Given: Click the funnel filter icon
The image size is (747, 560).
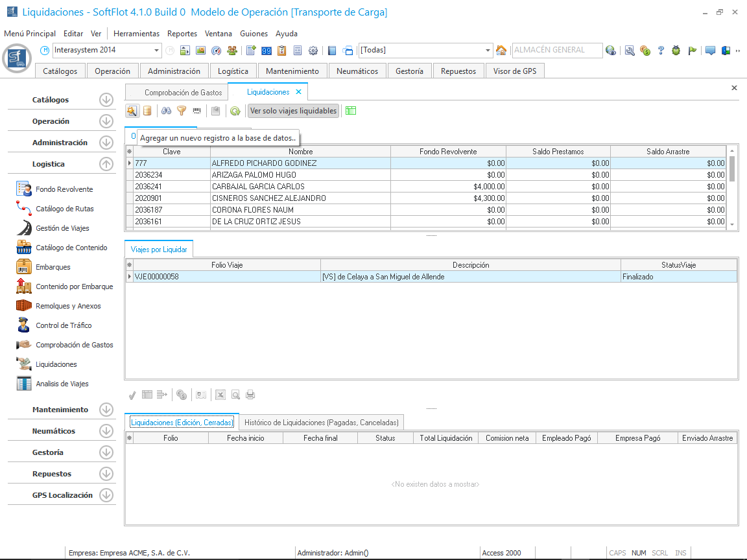Looking at the screenshot, I should [182, 111].
